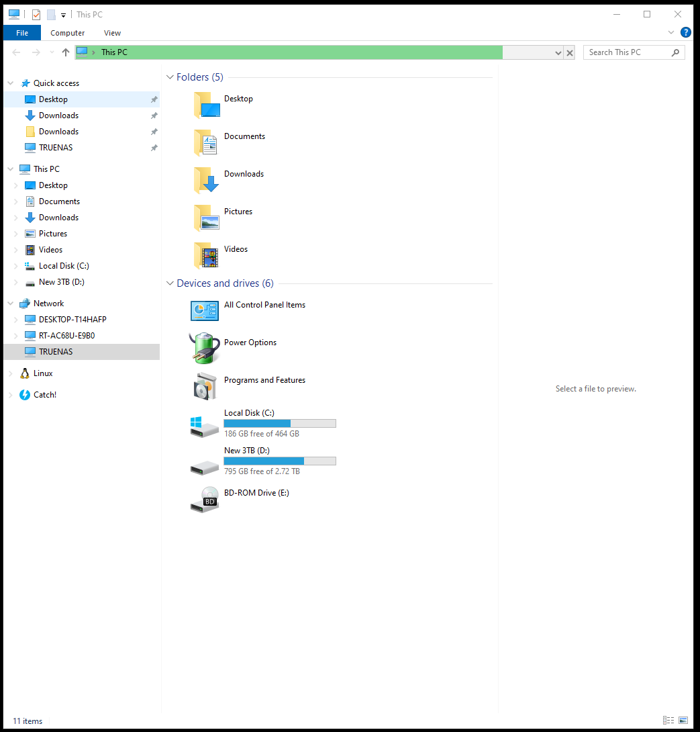Switch to large icons view in status bar
Image resolution: width=700 pixels, height=732 pixels.
coord(683,721)
